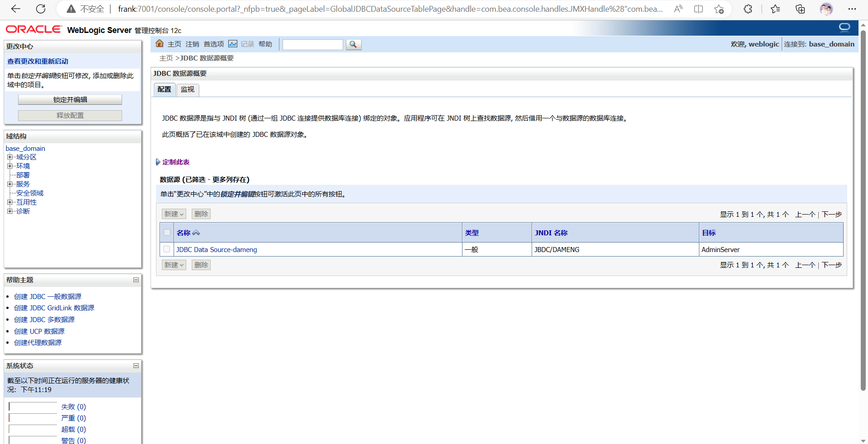Viewport: 868px width, 444px height.
Task: Click the not-secure warning triangle icon
Action: click(x=71, y=9)
